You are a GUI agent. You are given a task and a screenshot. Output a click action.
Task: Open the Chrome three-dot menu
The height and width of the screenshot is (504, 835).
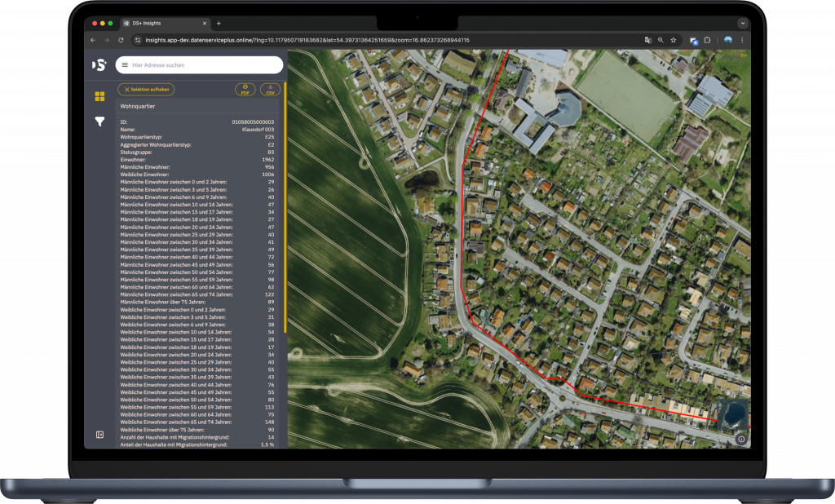(742, 39)
